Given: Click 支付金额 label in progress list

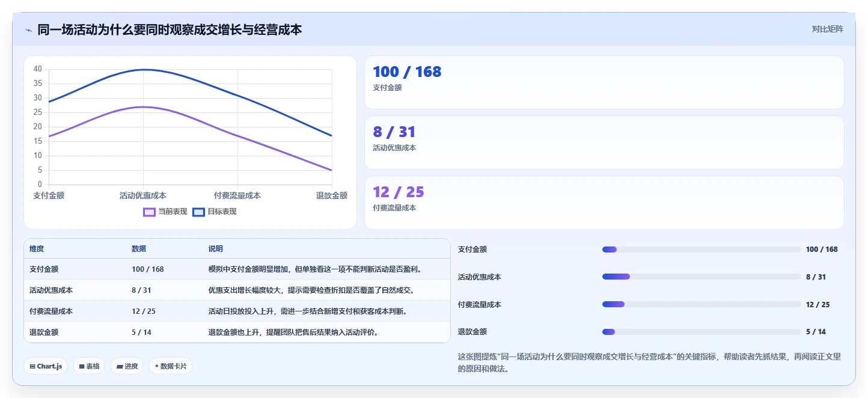Looking at the screenshot, I should point(472,250).
